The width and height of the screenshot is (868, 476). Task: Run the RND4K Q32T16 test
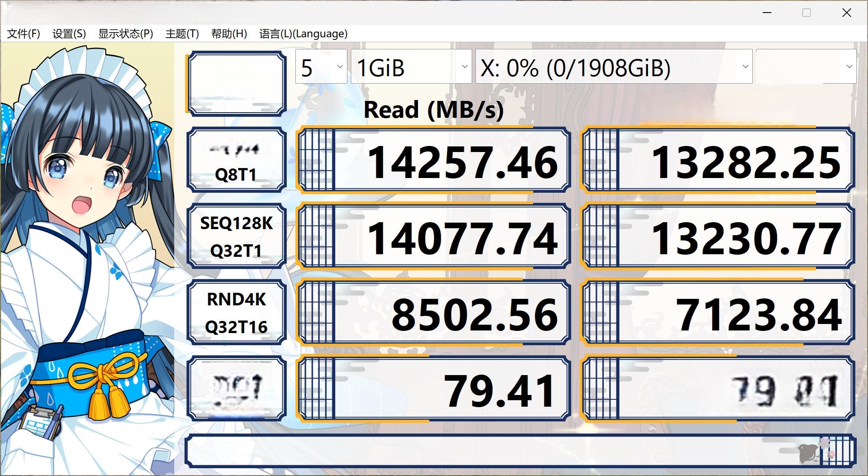236,312
